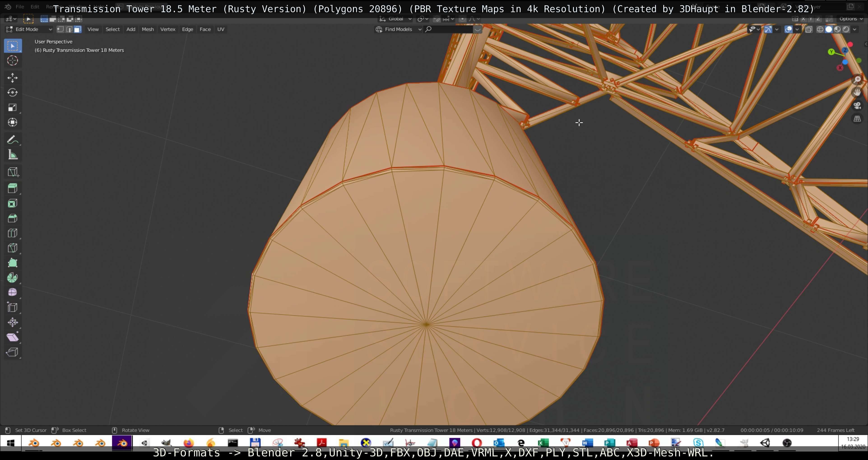The image size is (868, 460).
Task: Toggle show overlays
Action: [789, 29]
